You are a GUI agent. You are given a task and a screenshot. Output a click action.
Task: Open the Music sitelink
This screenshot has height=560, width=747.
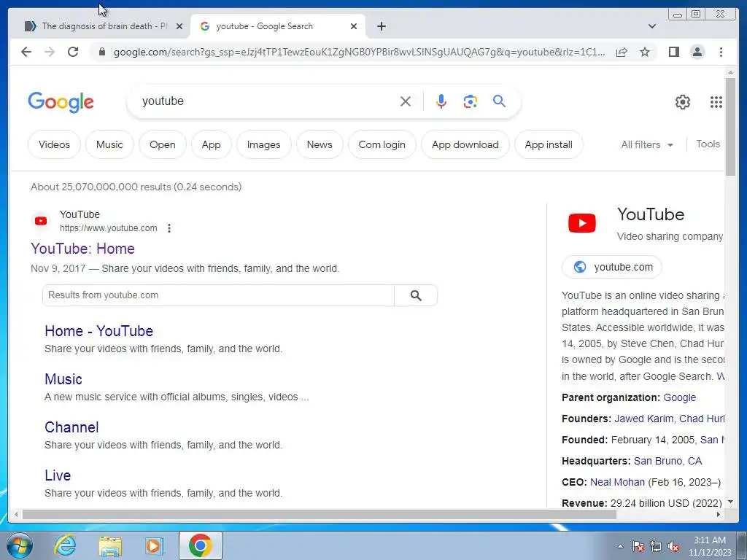(x=63, y=379)
